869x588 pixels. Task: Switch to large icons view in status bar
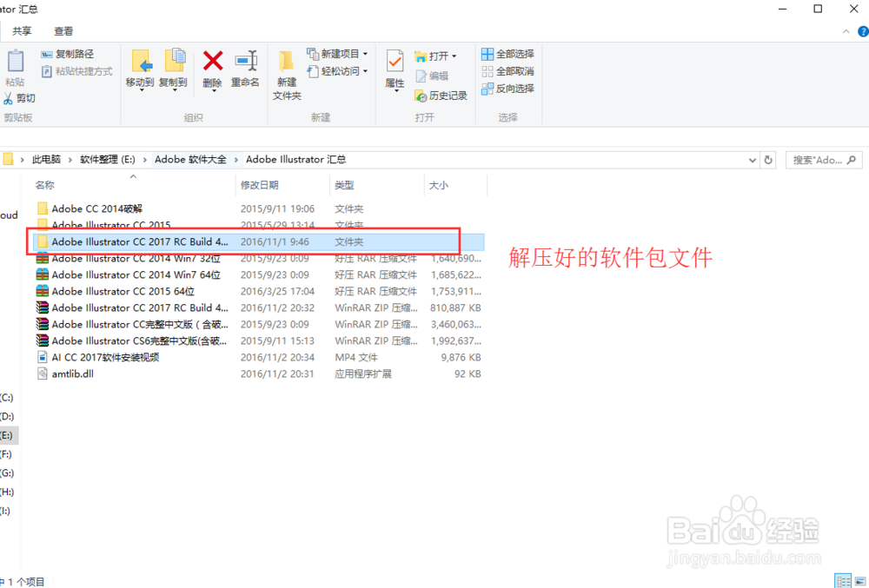click(x=860, y=581)
